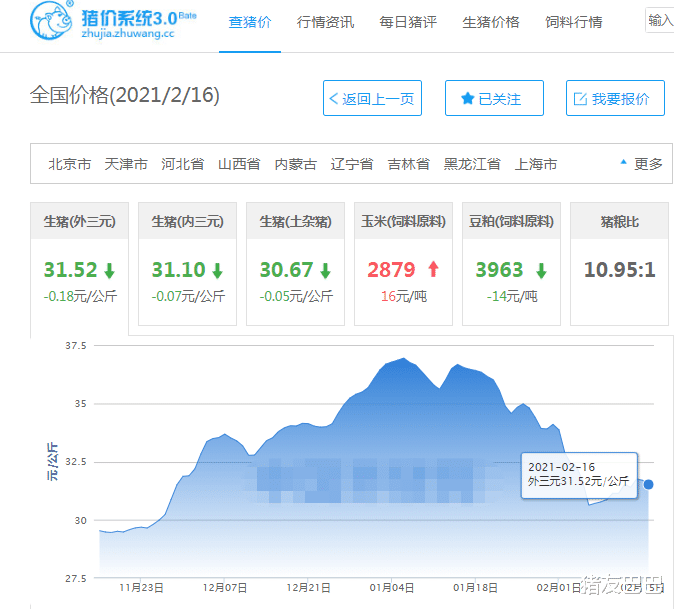674x609 pixels.
Task: Select the 生猪(土杂猪) price card
Action: (295, 264)
